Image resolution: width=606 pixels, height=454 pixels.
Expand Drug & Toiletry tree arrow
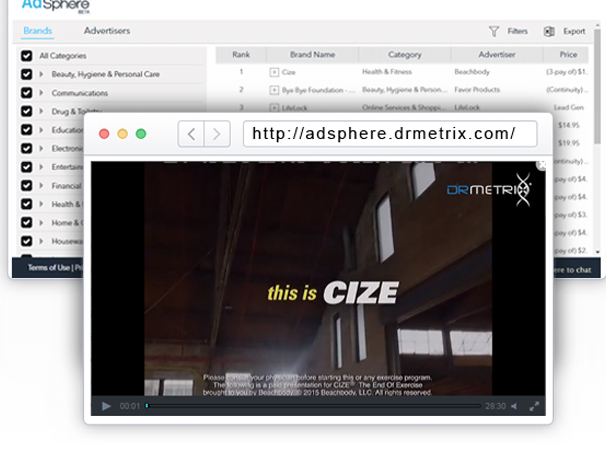pos(41,111)
